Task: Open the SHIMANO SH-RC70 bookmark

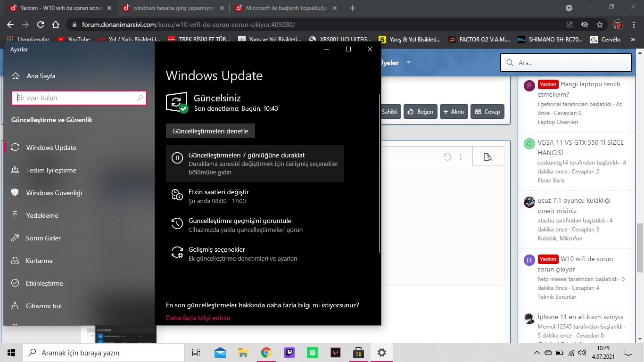Action: click(550, 40)
